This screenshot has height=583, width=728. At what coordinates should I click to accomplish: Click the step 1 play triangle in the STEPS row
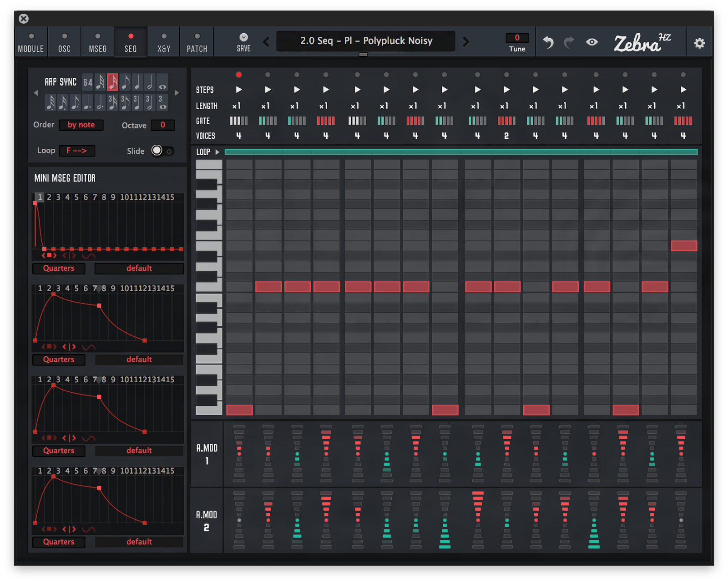[x=239, y=90]
